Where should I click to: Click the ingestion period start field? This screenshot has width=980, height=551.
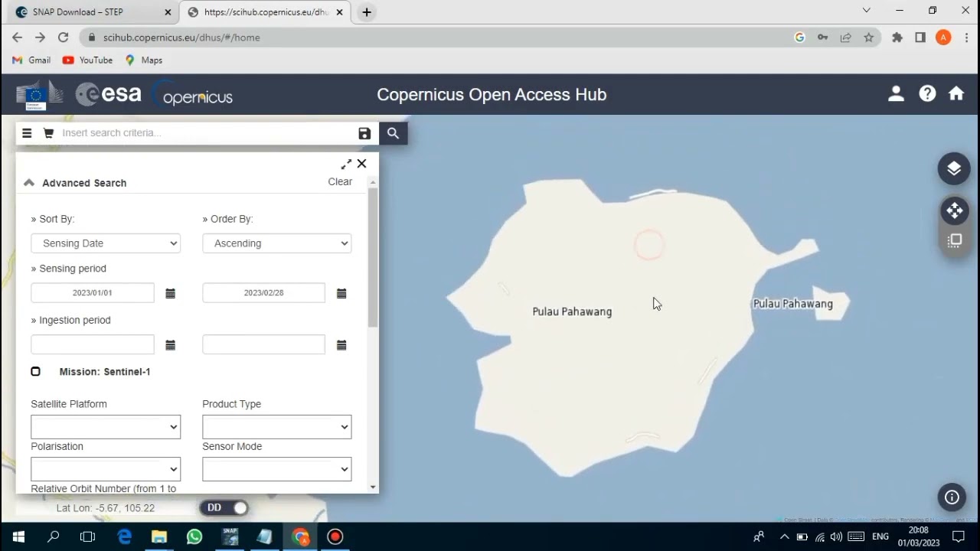pos(93,344)
